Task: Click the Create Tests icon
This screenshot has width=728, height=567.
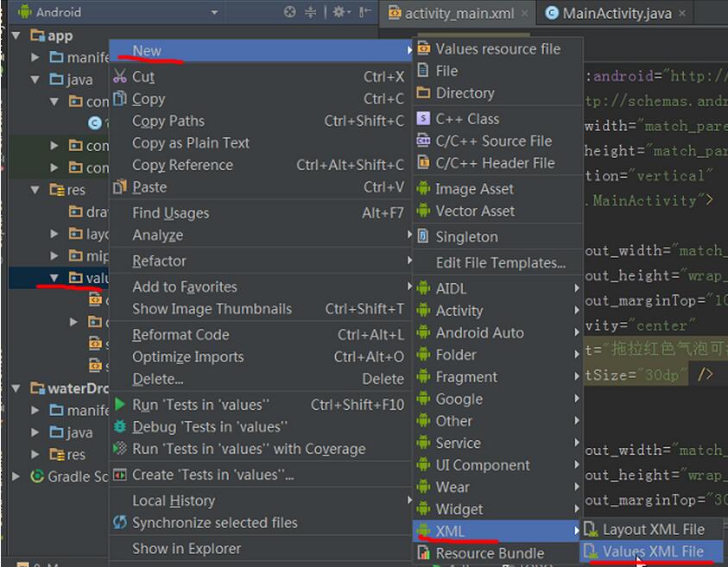Action: [x=119, y=475]
